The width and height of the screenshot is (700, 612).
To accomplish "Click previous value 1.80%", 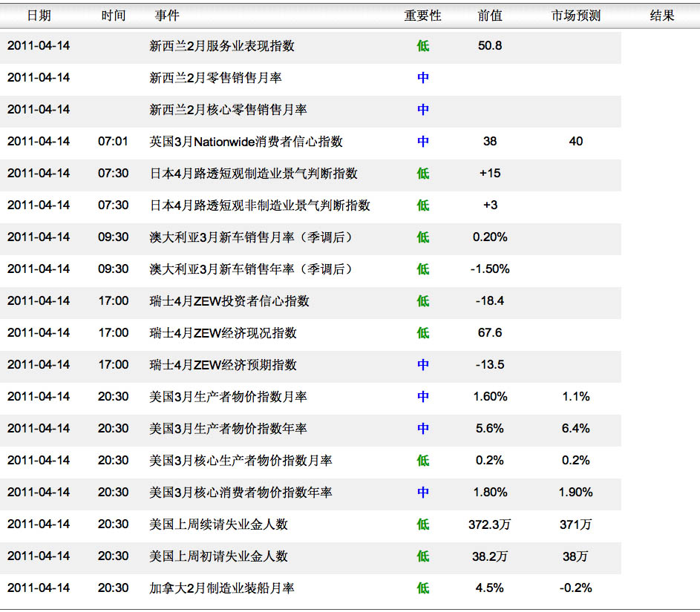I will click(490, 492).
